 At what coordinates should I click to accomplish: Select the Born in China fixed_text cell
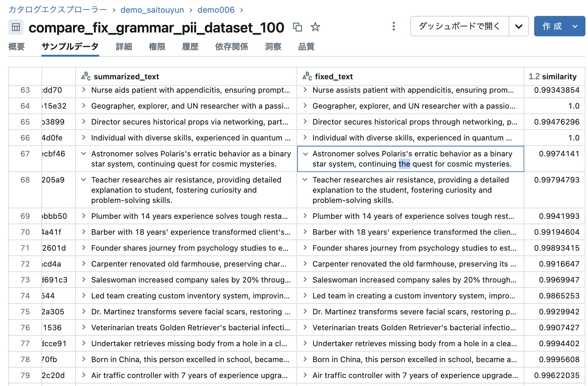pos(410,360)
